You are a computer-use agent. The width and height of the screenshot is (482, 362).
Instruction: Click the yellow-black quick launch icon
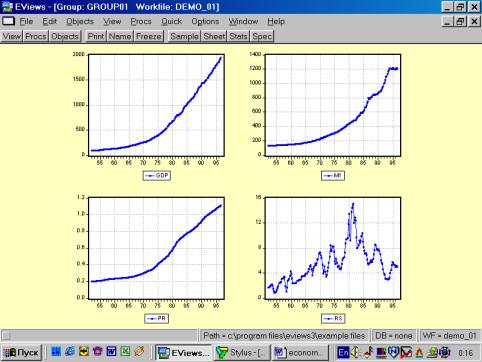(84, 351)
